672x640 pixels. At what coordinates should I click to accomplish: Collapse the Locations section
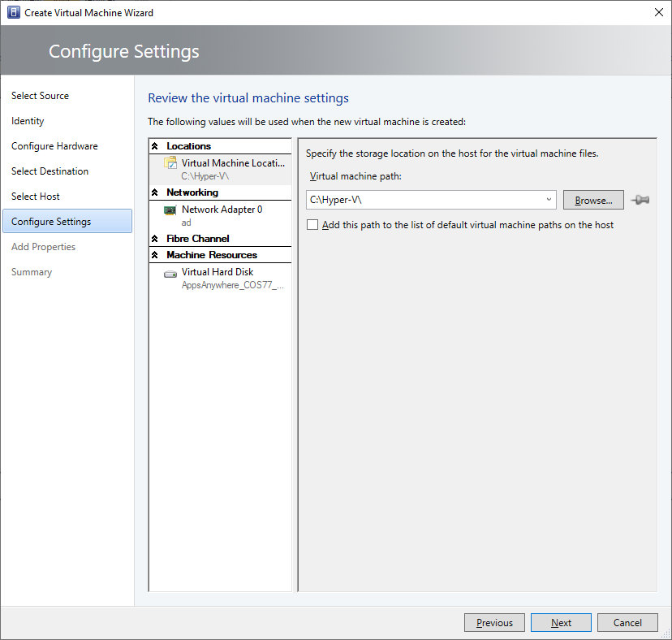click(156, 146)
